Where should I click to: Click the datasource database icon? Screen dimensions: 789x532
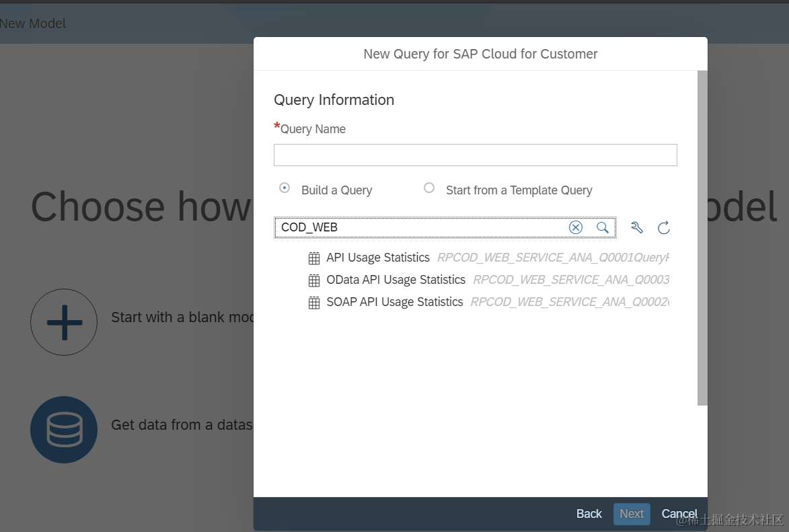(x=64, y=430)
